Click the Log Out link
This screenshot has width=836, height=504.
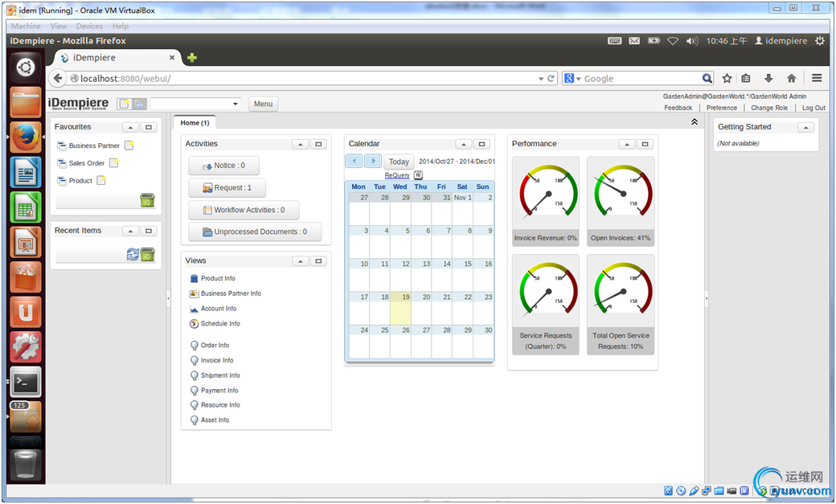(x=813, y=108)
